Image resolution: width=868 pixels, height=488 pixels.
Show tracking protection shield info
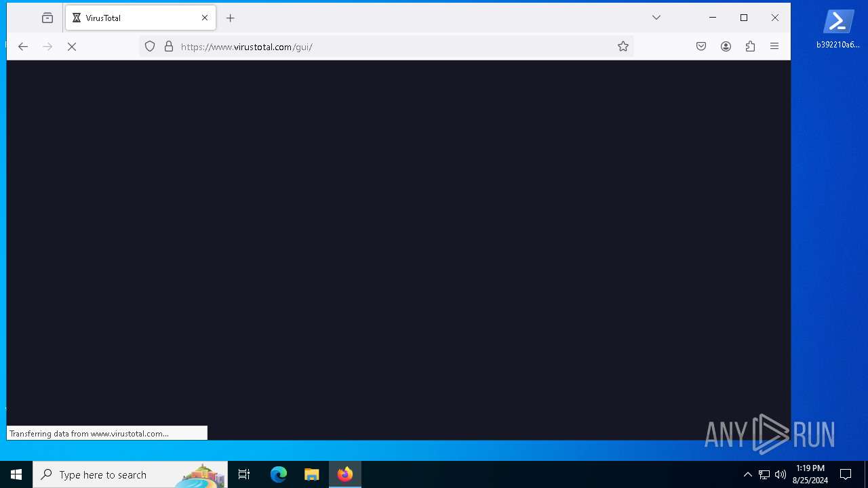(150, 46)
